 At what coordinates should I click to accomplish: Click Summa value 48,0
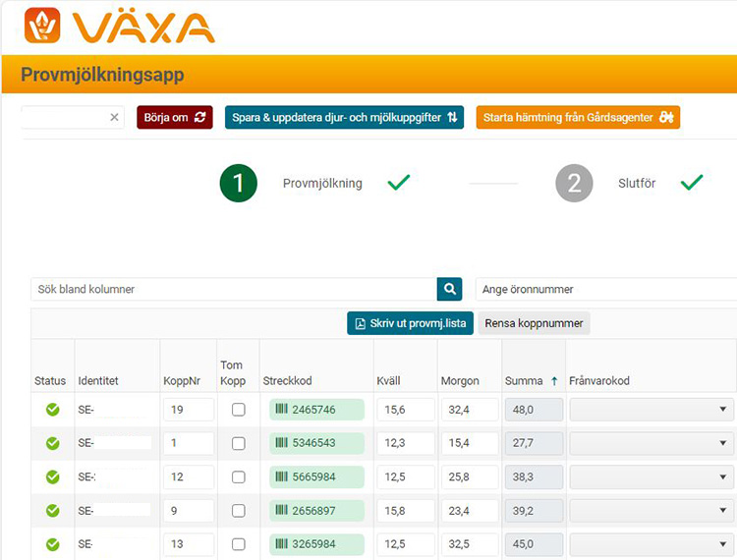coord(534,410)
